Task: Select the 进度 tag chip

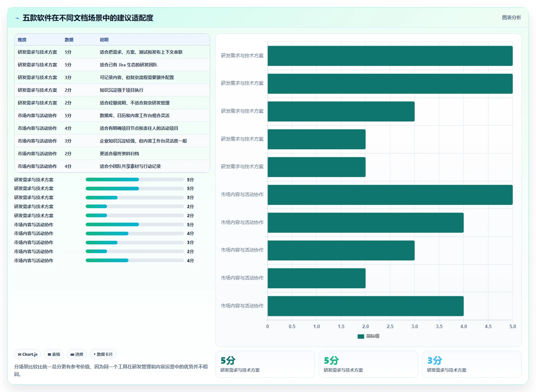Action: [77, 354]
